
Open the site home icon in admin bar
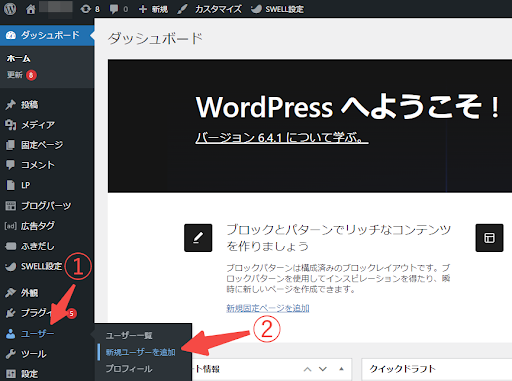pos(31,9)
